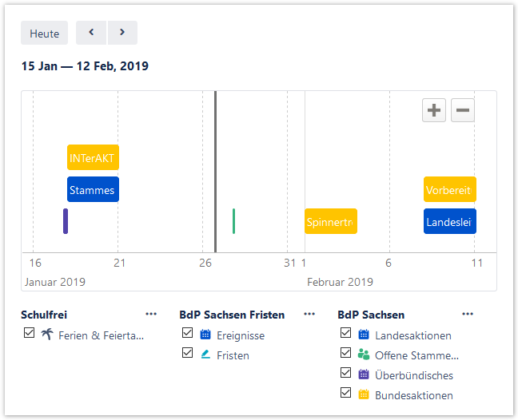Disable the Landesaktionen checkbox

pos(346,334)
